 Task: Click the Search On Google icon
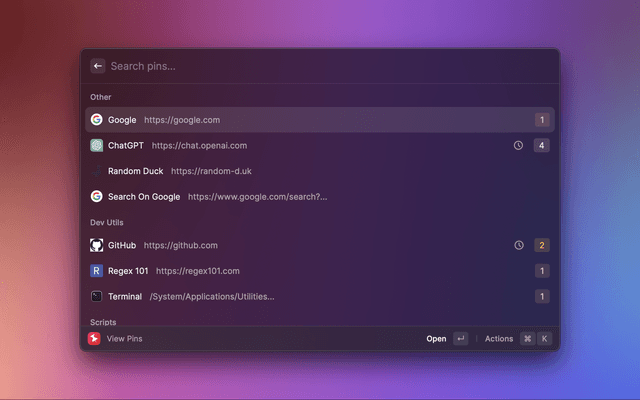click(96, 197)
